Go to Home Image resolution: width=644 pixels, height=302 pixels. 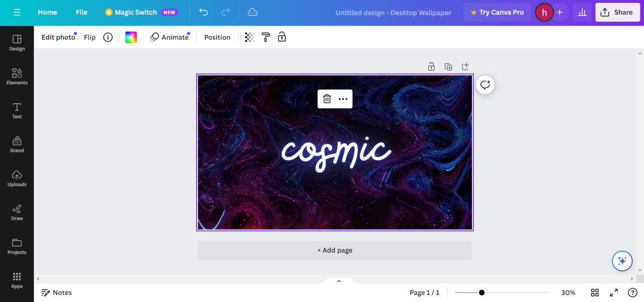(x=47, y=12)
